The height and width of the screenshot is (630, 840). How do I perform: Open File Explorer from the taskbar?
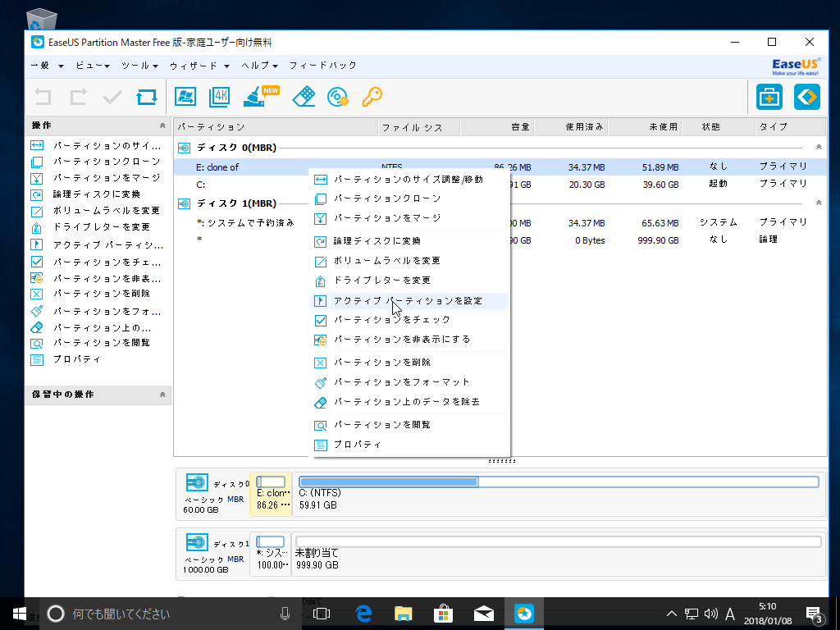(403, 613)
